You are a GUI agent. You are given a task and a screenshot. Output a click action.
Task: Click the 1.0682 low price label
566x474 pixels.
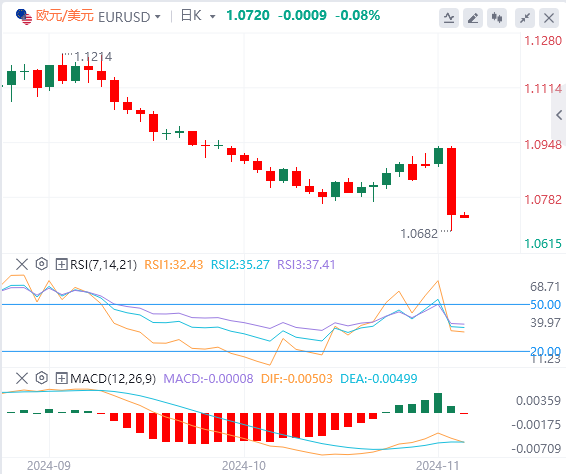pos(419,234)
